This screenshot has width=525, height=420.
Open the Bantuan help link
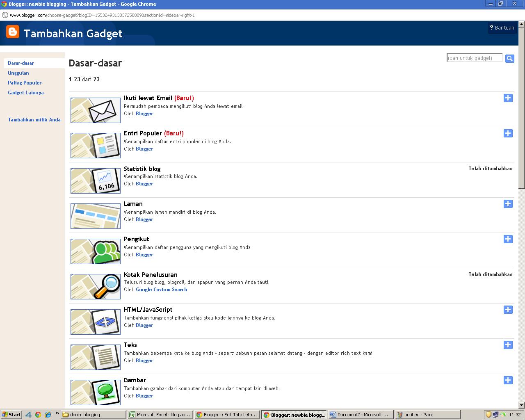coord(502,28)
